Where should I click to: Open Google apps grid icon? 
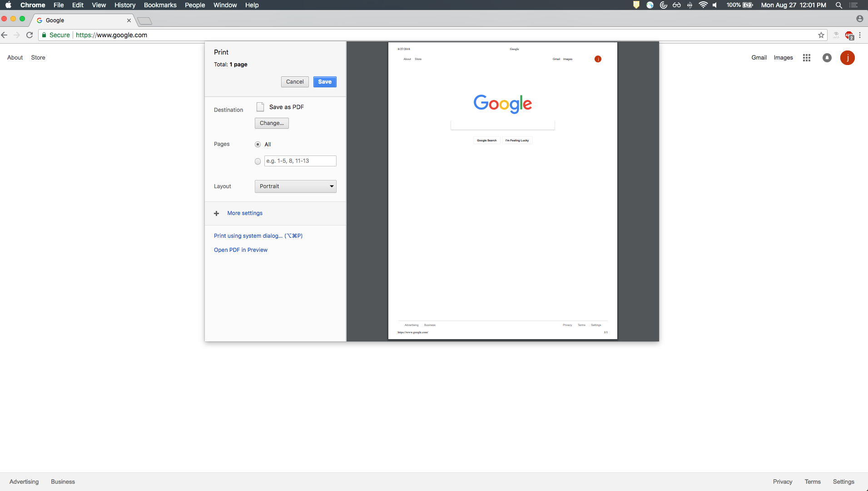point(807,58)
